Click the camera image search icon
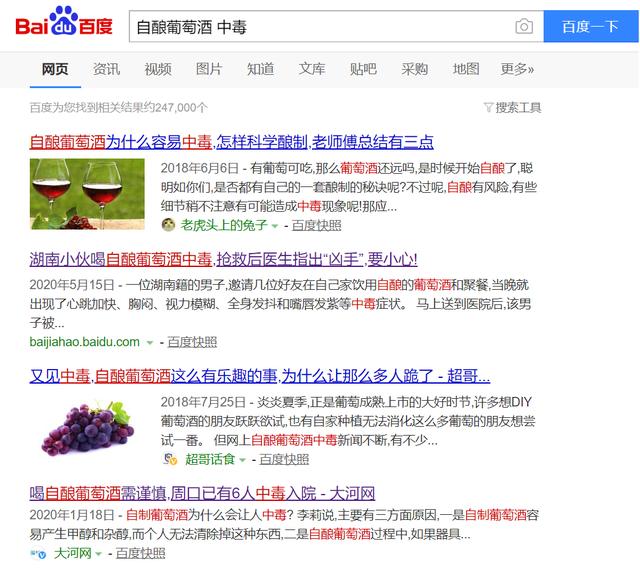The height and width of the screenshot is (577, 640). coord(524,27)
